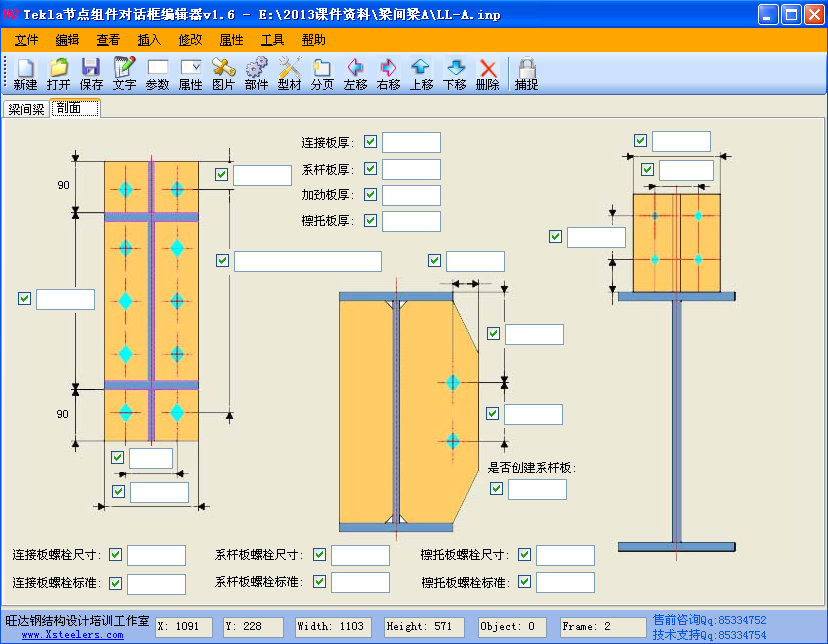
Task: Click the X: 1091 status field
Action: click(x=184, y=627)
